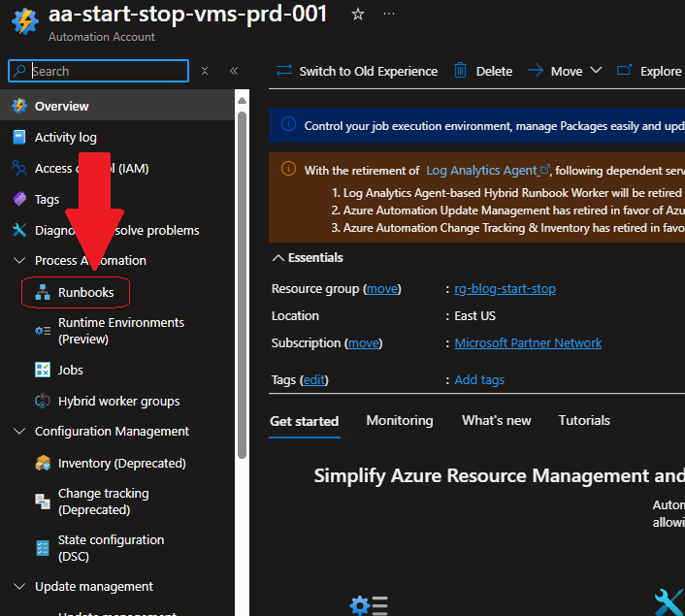This screenshot has width=685, height=616.
Task: Click into the sidebar Search field
Action: click(107, 71)
